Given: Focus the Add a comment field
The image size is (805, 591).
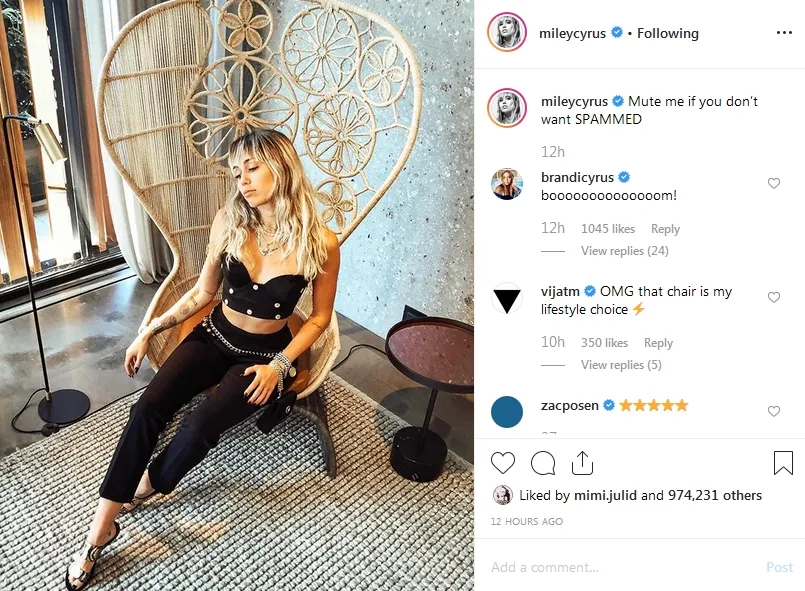Looking at the screenshot, I should [624, 567].
